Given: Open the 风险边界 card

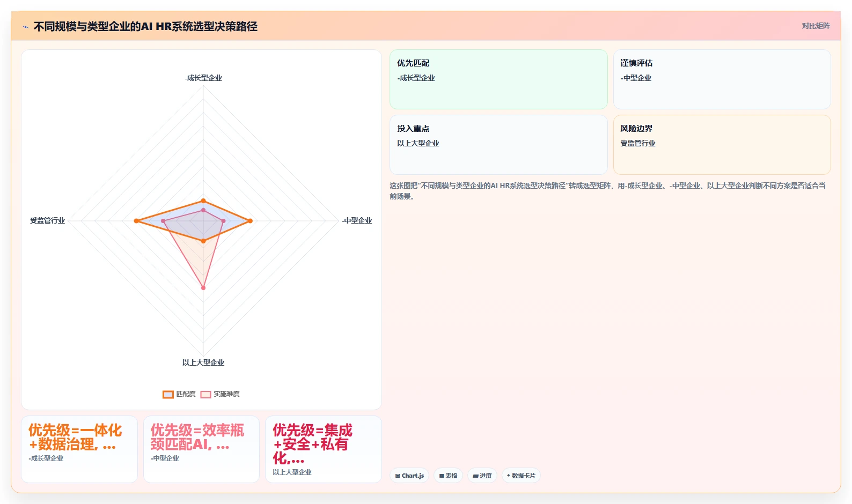Looking at the screenshot, I should [722, 145].
